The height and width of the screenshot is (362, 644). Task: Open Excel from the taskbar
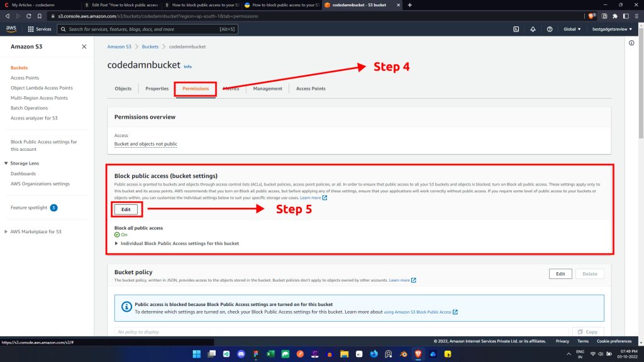click(270, 354)
